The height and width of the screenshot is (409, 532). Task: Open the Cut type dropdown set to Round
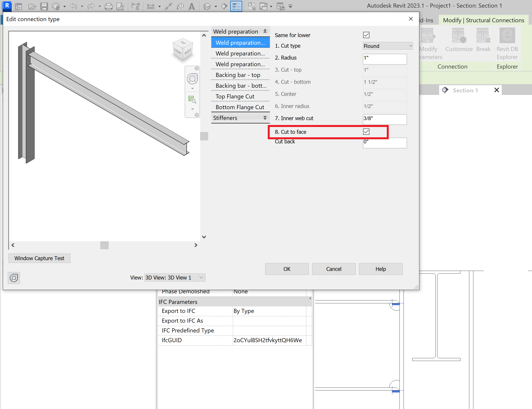[387, 46]
